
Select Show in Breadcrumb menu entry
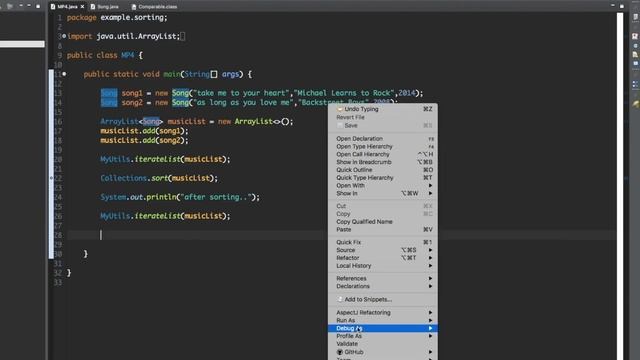[x=383, y=162]
